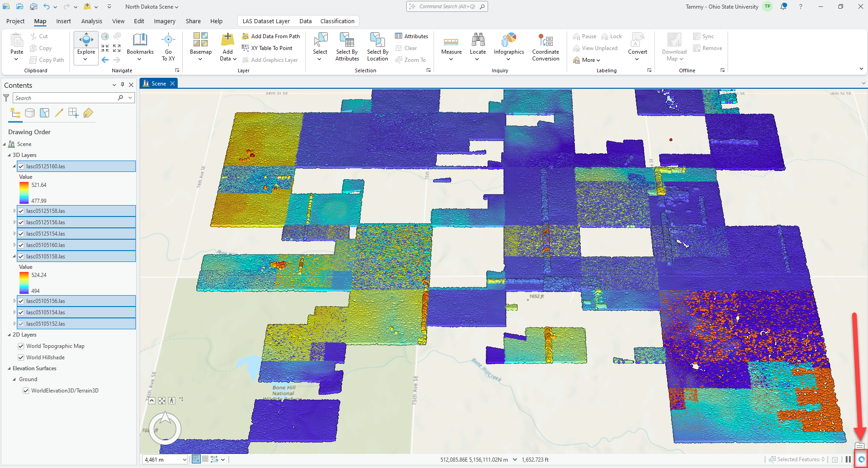Switch to the Classification tab
This screenshot has height=468, width=868.
[x=337, y=21]
